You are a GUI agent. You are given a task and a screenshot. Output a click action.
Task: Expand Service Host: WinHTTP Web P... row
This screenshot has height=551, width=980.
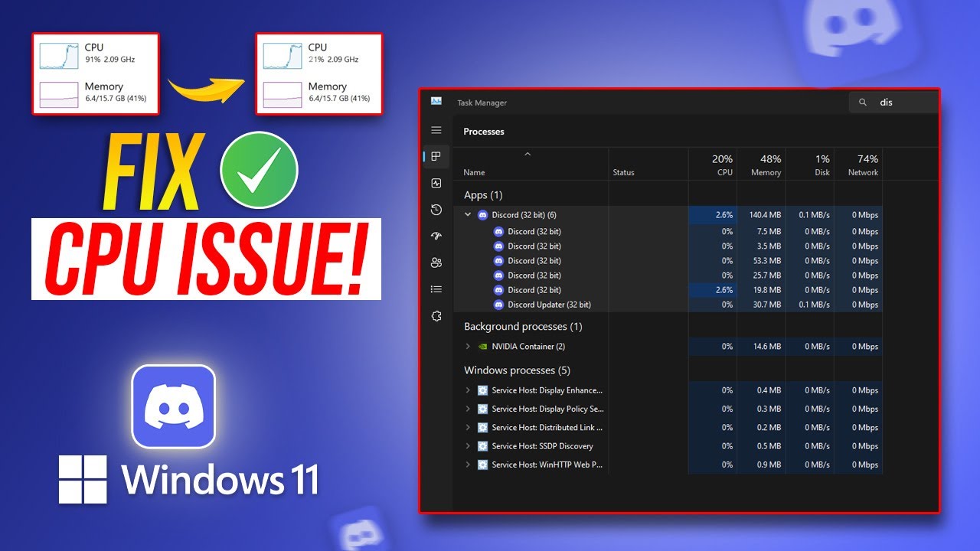coord(468,465)
